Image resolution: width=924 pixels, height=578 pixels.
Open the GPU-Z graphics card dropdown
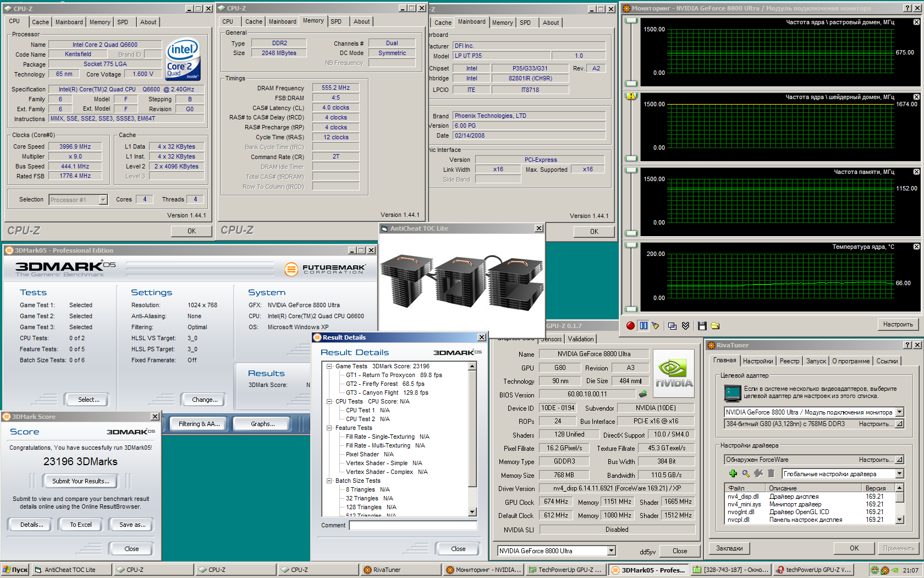[x=611, y=551]
